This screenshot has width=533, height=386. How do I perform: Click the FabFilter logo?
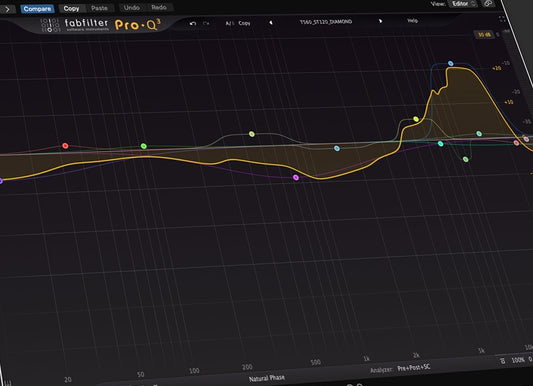click(x=75, y=25)
